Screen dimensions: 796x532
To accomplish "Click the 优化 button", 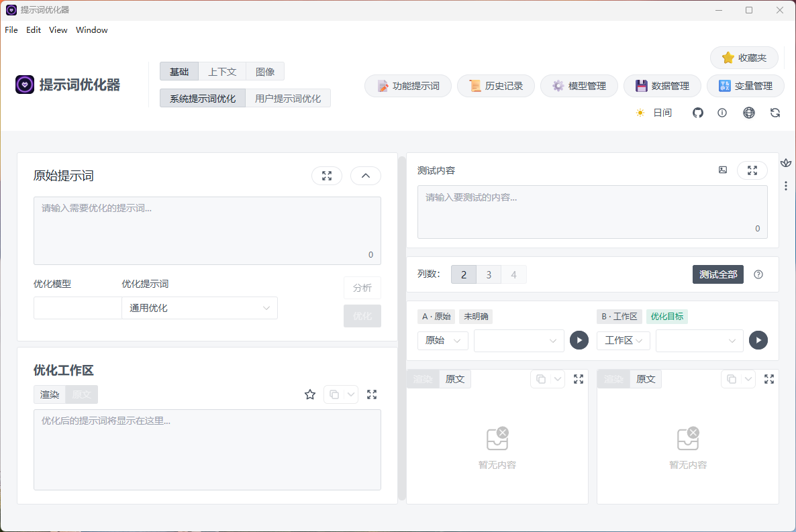I will pos(362,316).
